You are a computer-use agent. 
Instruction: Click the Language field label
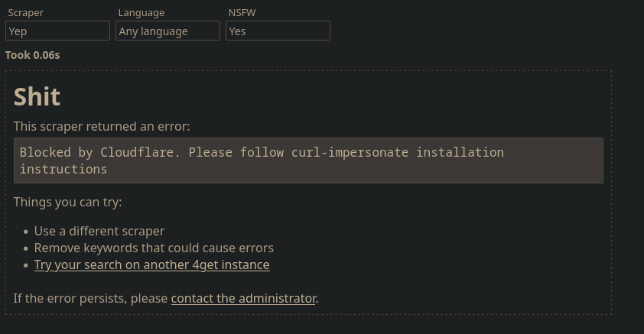[x=141, y=13]
